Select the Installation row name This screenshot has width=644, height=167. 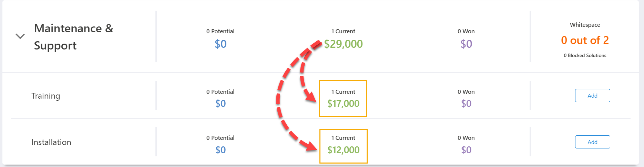tap(51, 142)
